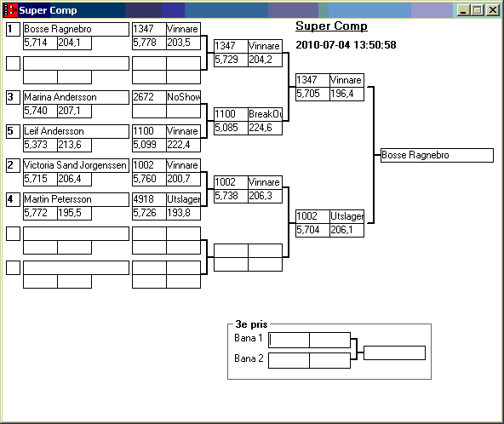Click seed number box 4
This screenshot has width=504, height=424.
(x=13, y=199)
